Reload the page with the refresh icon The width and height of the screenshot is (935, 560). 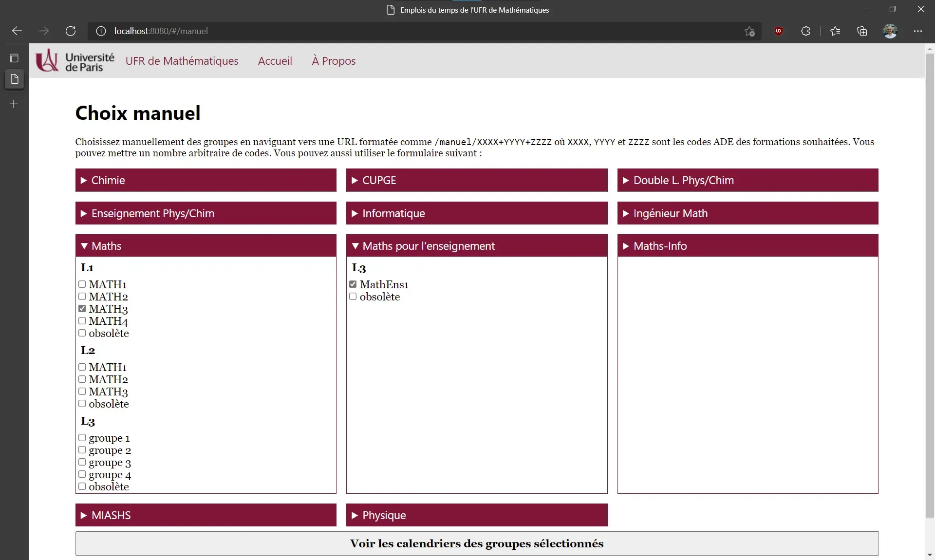[71, 31]
